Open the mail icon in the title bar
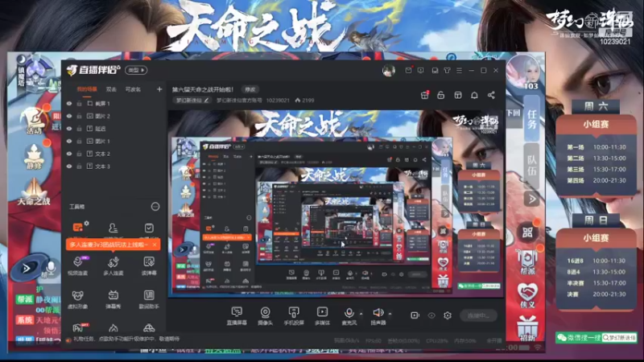This screenshot has width=644, height=362. (408, 71)
